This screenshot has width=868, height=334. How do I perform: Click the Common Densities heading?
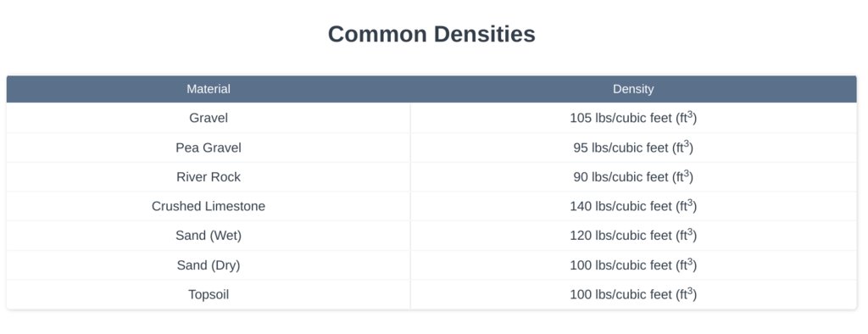(x=431, y=34)
